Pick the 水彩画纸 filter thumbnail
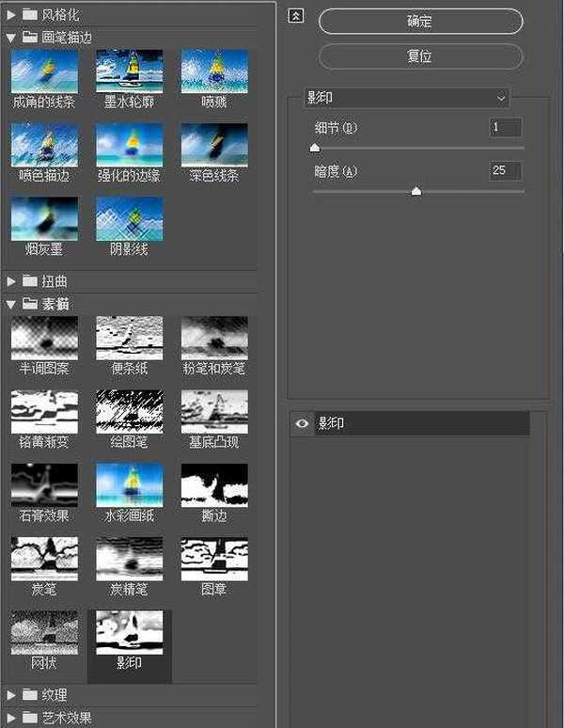Viewport: 564px width, 728px height. click(129, 485)
